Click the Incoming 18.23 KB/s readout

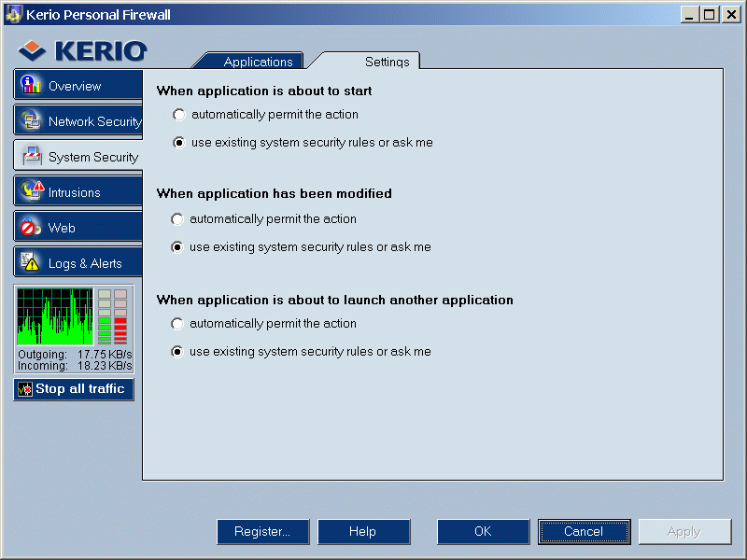[75, 366]
